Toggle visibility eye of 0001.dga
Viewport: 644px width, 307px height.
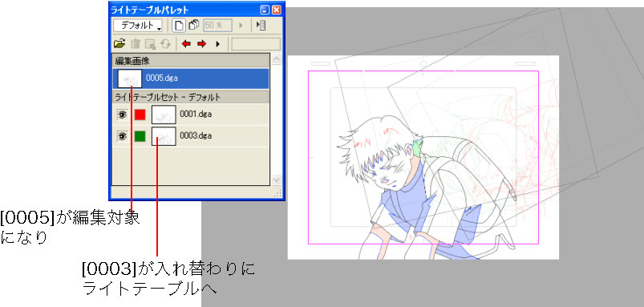pos(122,115)
